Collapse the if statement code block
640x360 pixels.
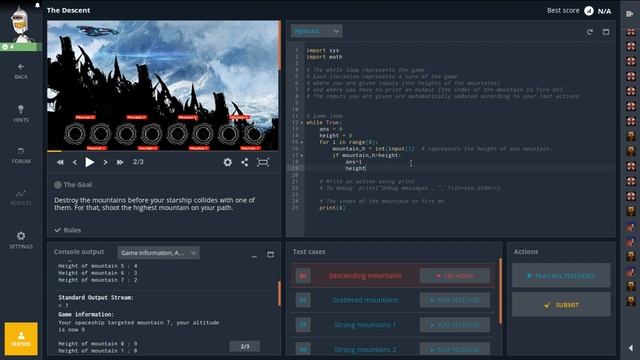pos(302,155)
